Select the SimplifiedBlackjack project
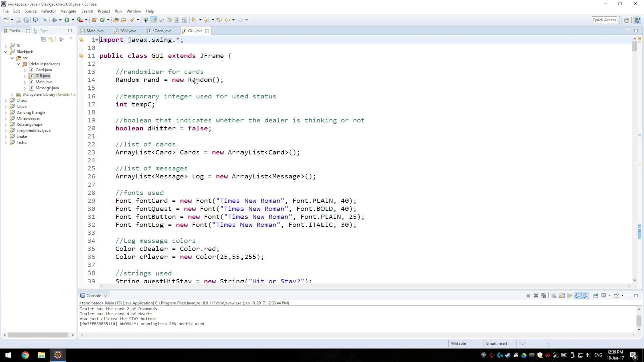This screenshot has width=644, height=362. coord(33,130)
